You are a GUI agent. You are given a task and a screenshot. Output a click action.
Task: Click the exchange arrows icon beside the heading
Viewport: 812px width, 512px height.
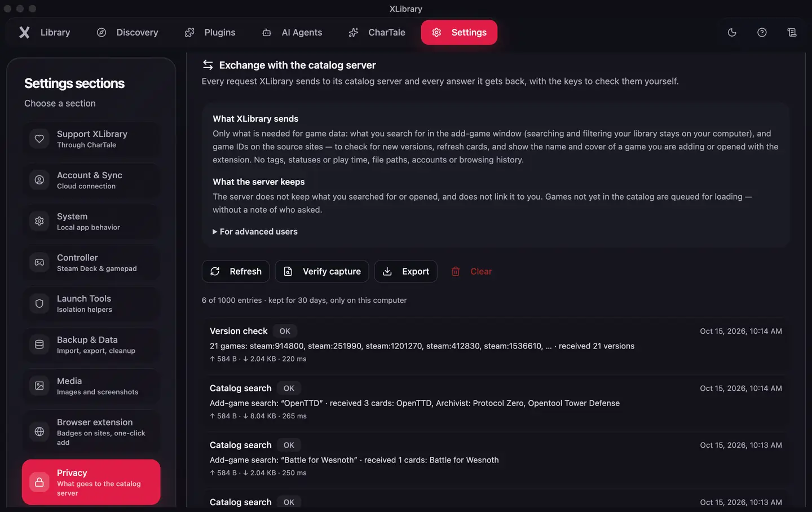tap(208, 65)
